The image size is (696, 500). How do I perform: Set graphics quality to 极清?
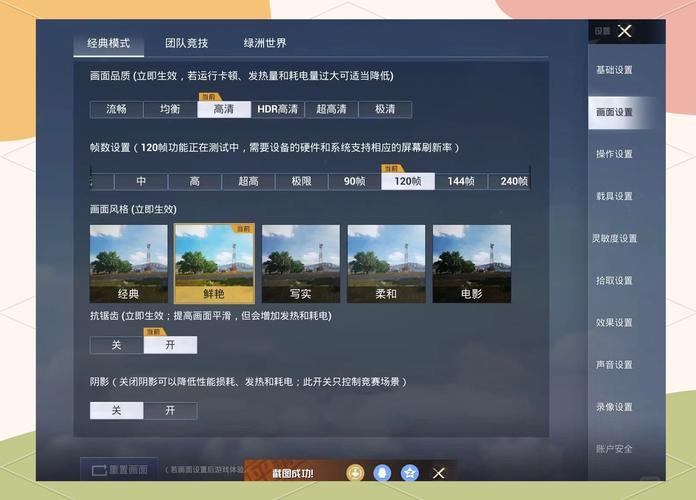point(385,109)
